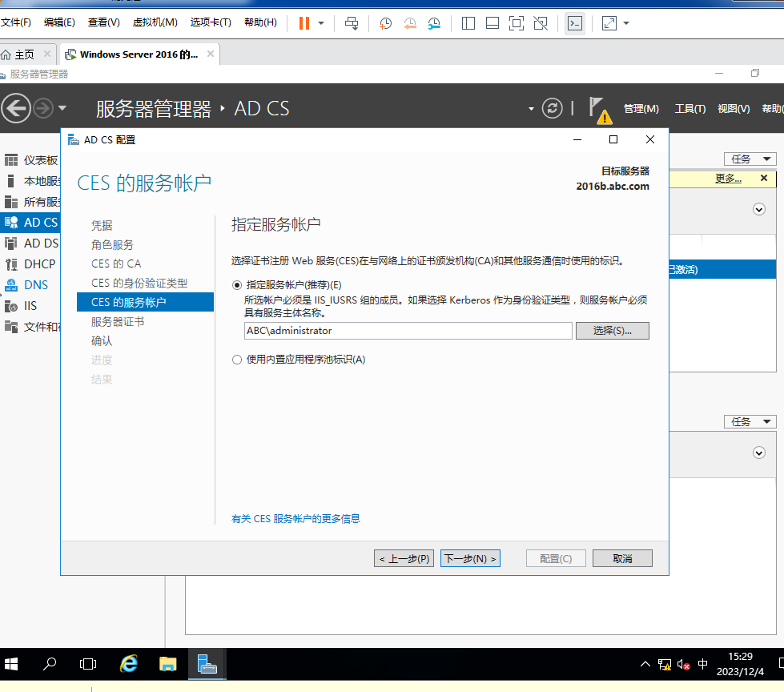Dismiss the yellow notification bar
Viewport: 784px width, 692px height.
click(763, 178)
